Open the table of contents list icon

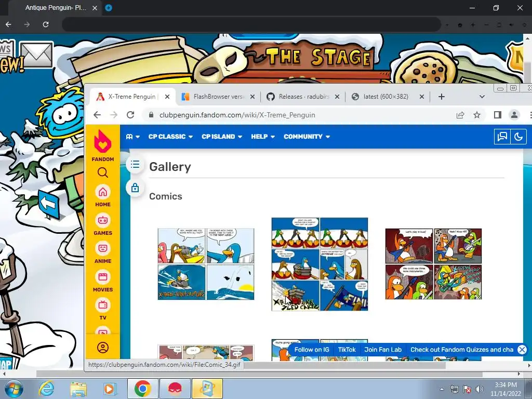pyautogui.click(x=135, y=165)
